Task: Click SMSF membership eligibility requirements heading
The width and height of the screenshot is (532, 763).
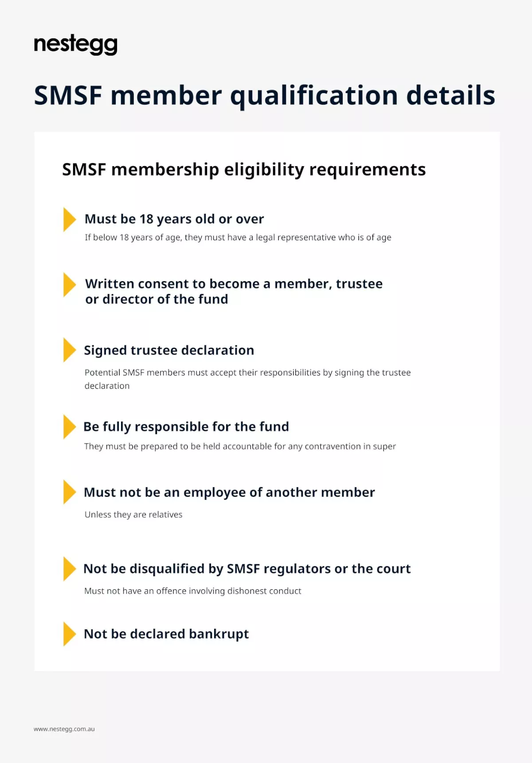Action: coord(244,169)
